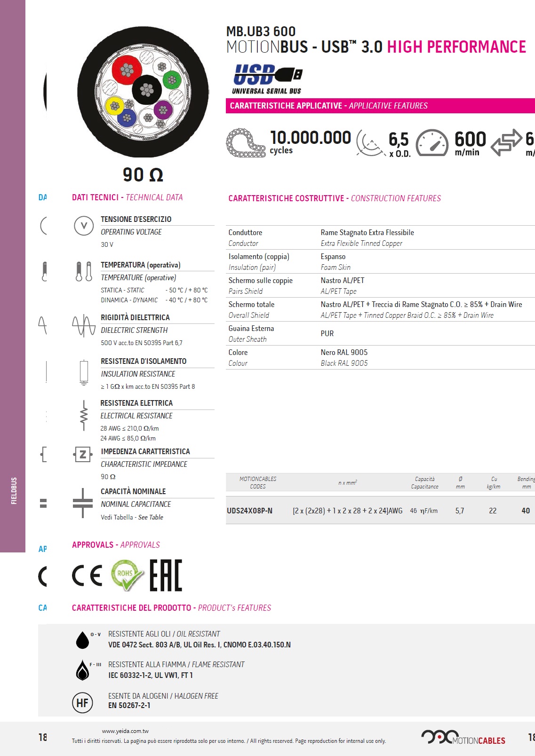Image resolution: width=535 pixels, height=756 pixels.
Task: Click the TENSIONE D'ESERCIZIO heading
Action: [136, 219]
